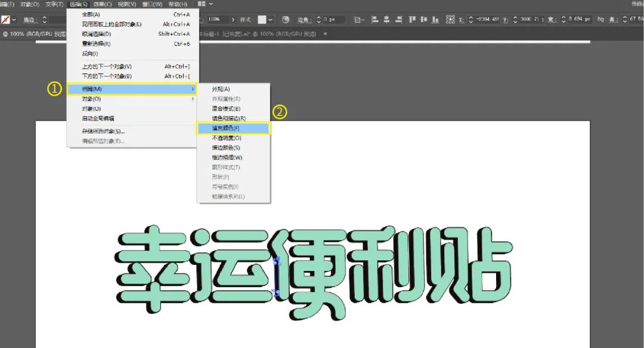Expand the arrow next to opacity 100%
The height and width of the screenshot is (348, 644).
pos(233,19)
